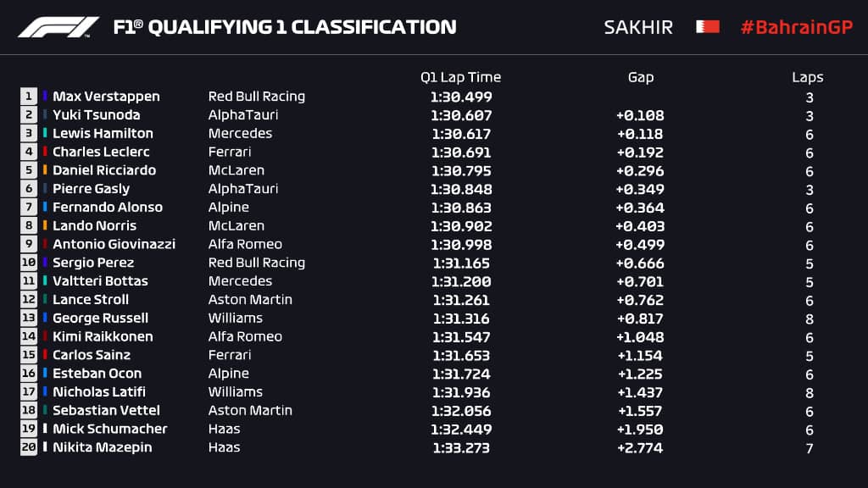Image resolution: width=868 pixels, height=488 pixels.
Task: Click the Alfa Romeo team for Giovinazzi
Action: [242, 244]
